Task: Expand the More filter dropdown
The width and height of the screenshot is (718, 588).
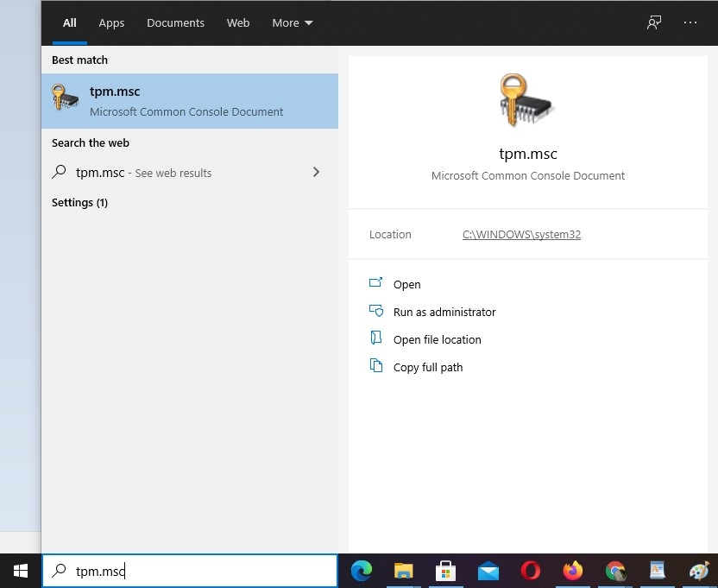Action: [x=293, y=23]
